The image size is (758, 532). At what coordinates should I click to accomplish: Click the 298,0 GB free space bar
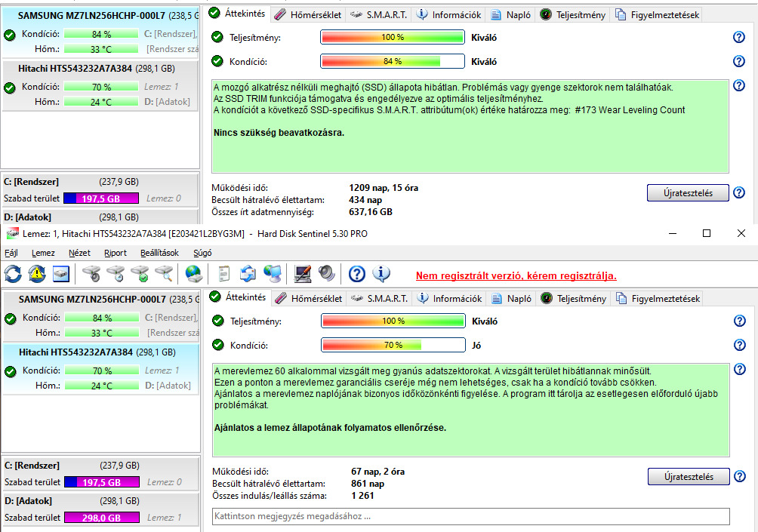pos(101,518)
